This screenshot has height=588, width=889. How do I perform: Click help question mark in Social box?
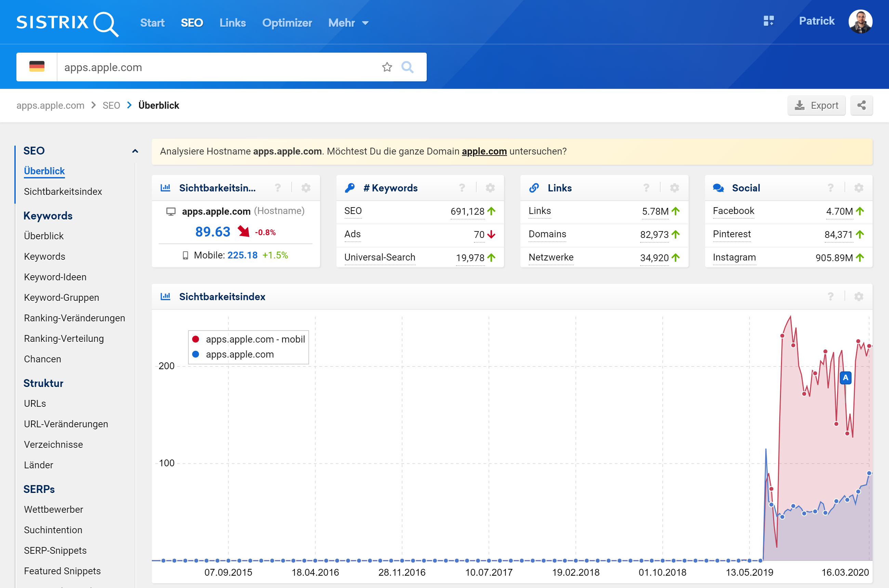pos(831,188)
